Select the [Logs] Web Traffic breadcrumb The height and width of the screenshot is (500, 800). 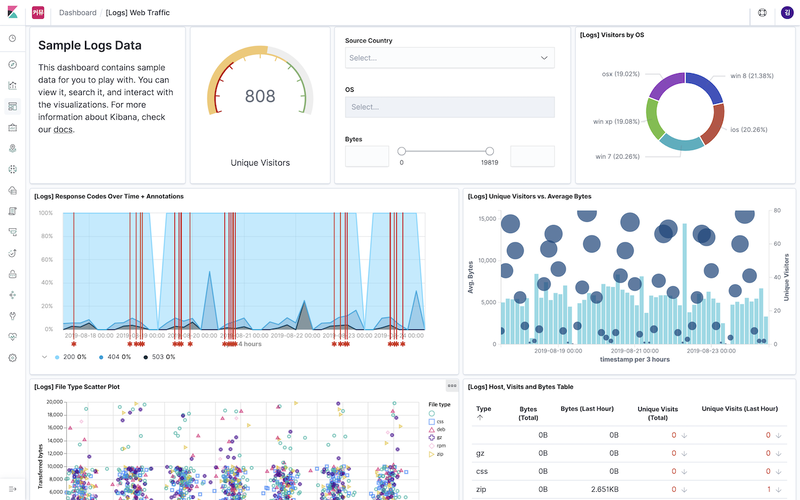138,13
